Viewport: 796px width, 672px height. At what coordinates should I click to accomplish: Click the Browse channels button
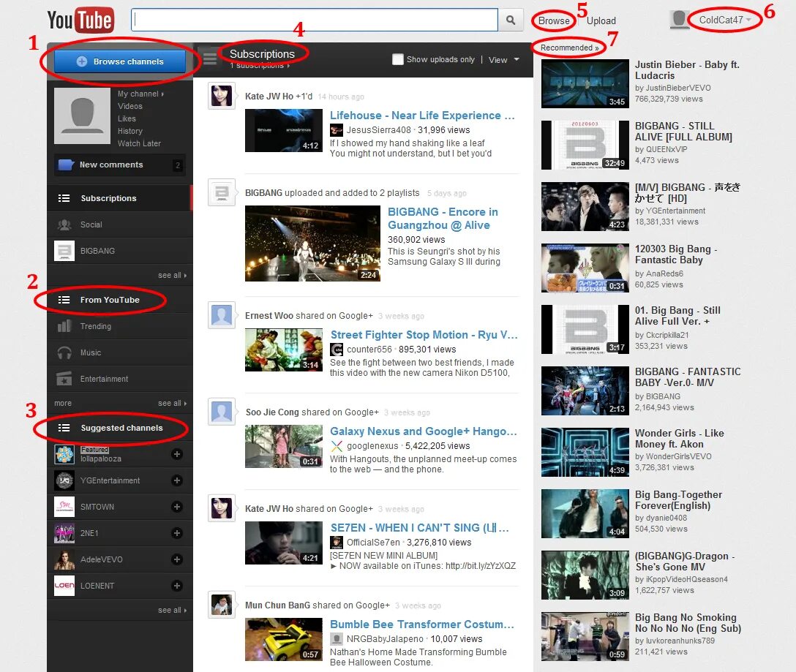pyautogui.click(x=120, y=61)
